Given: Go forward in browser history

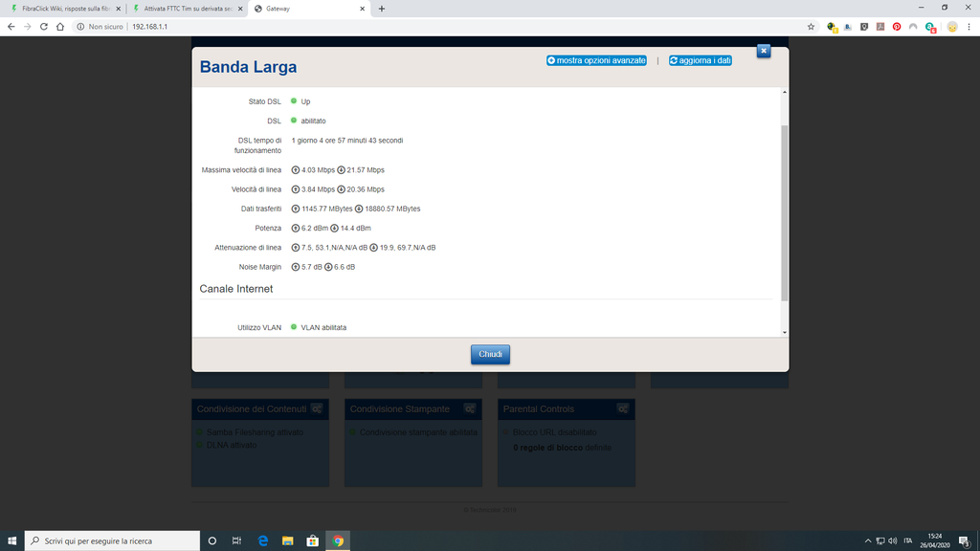Looking at the screenshot, I should click(x=28, y=27).
